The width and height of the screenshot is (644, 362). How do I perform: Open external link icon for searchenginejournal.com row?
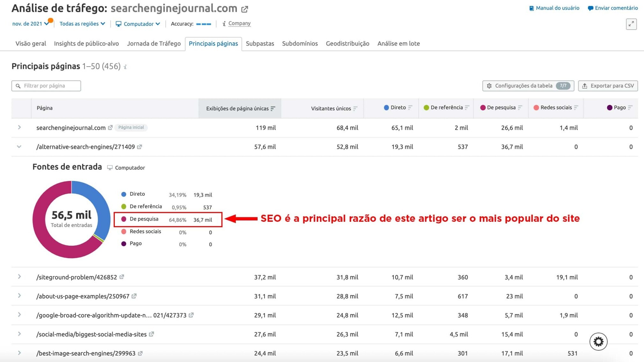[110, 127]
